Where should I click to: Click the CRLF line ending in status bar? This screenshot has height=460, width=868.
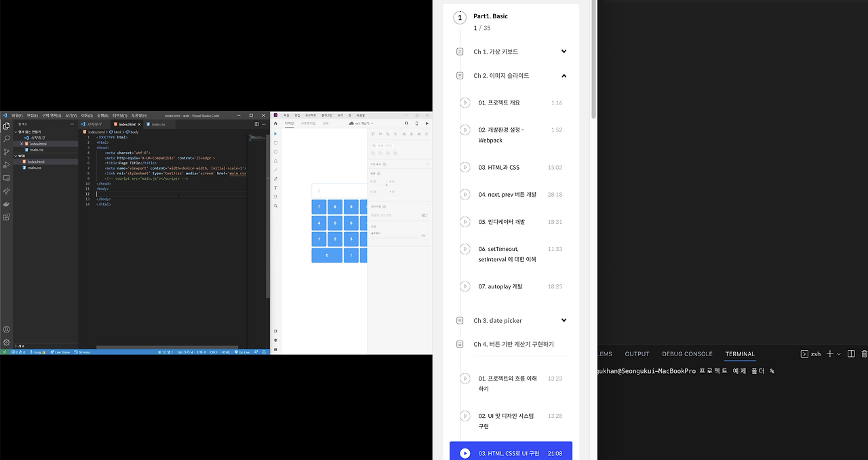click(214, 352)
